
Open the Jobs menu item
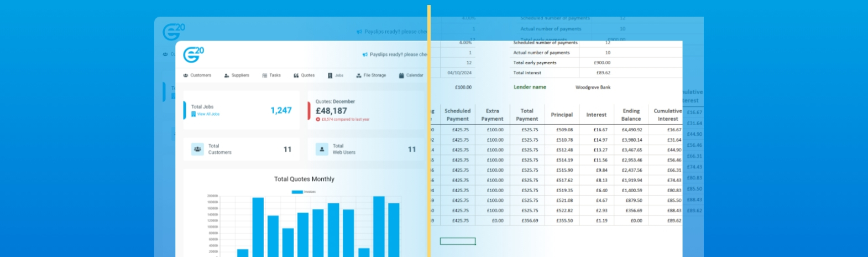click(x=339, y=75)
